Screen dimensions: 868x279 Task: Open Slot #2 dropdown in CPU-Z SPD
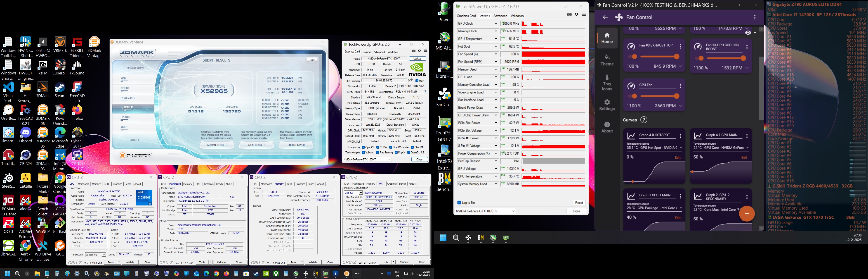[353, 193]
